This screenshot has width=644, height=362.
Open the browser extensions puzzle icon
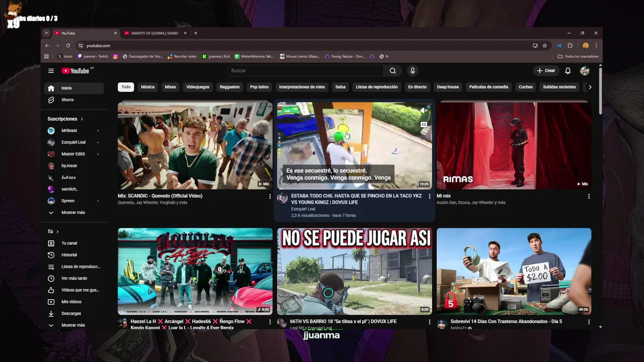pyautogui.click(x=570, y=46)
